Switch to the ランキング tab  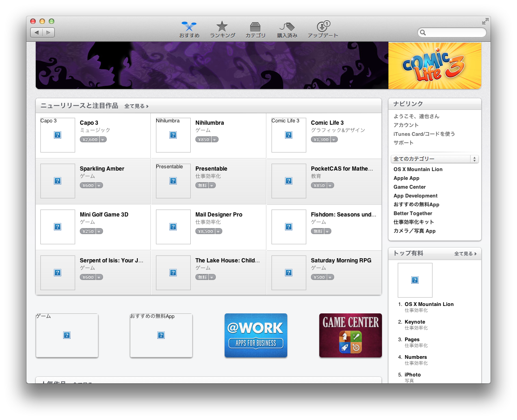click(223, 30)
